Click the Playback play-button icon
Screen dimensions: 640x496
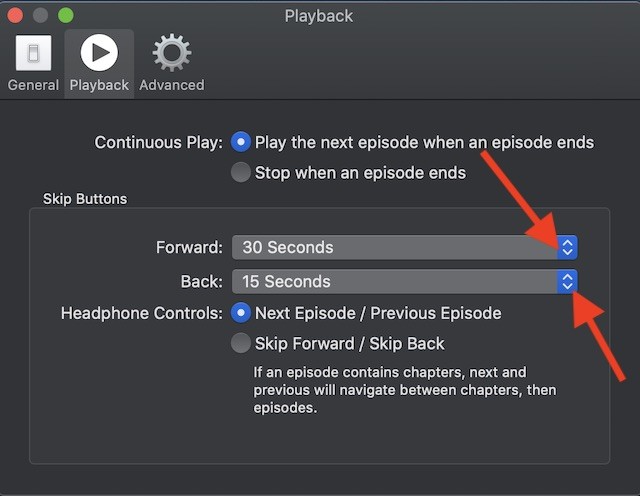(99, 53)
